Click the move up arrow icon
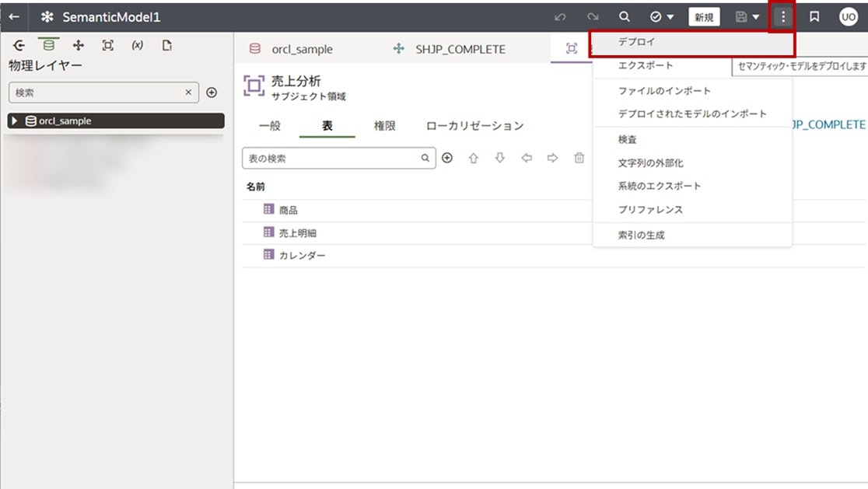 tap(474, 159)
